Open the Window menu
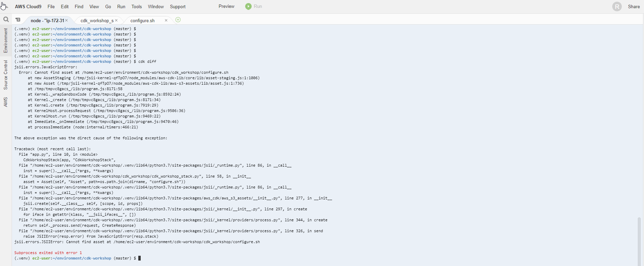 click(x=156, y=6)
